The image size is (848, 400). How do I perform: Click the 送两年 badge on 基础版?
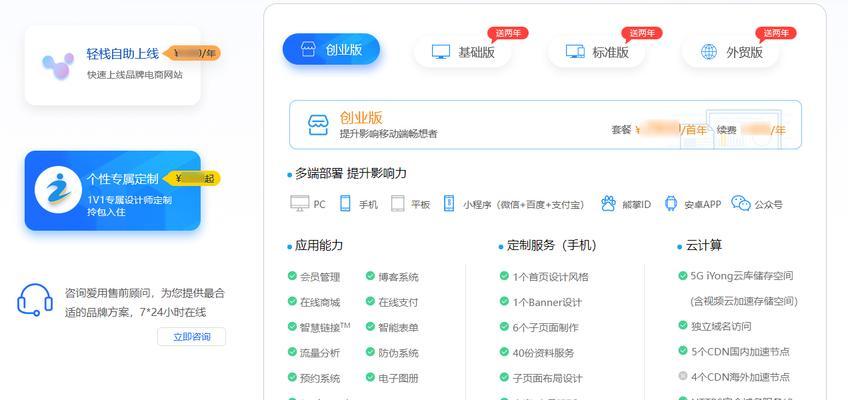(508, 34)
